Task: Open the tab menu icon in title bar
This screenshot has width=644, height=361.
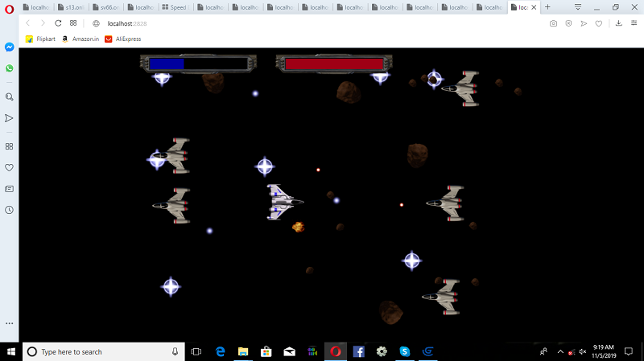Action: coord(577,7)
